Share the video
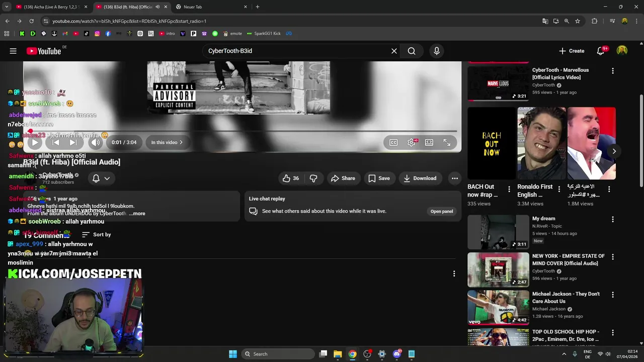This screenshot has width=644, height=362. click(343, 178)
